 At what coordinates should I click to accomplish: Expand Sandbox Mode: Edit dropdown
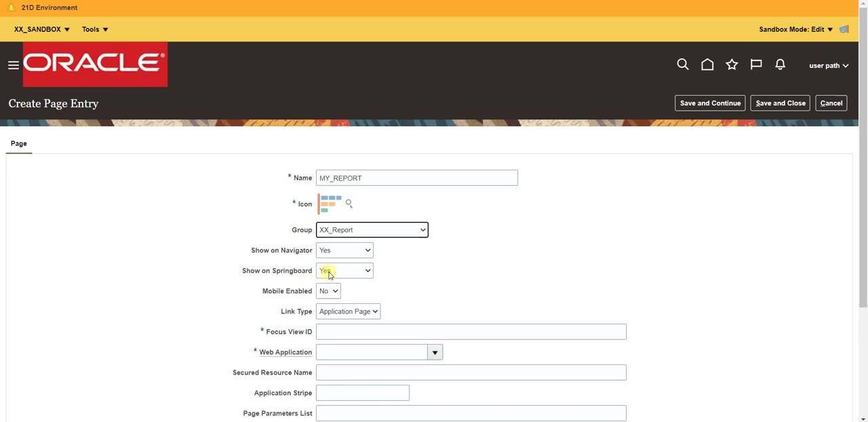tap(796, 29)
